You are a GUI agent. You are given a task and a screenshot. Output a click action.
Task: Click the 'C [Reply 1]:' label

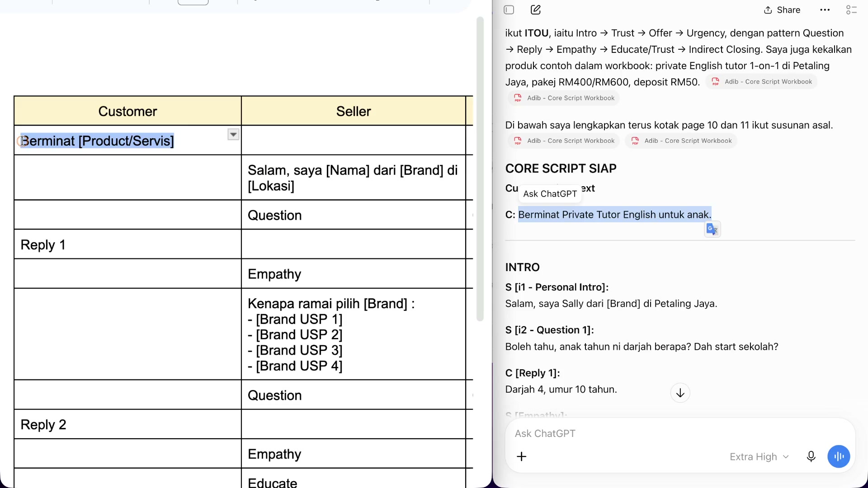(533, 373)
